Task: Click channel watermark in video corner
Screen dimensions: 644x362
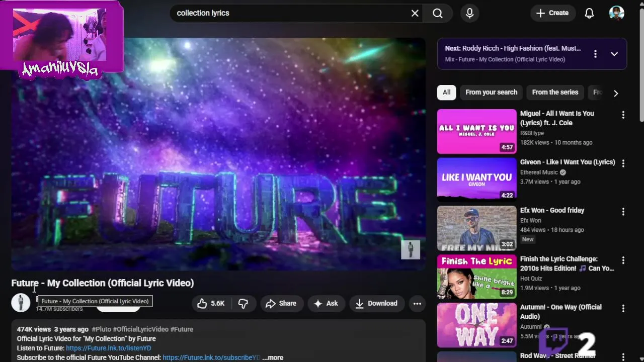Action: (x=411, y=250)
